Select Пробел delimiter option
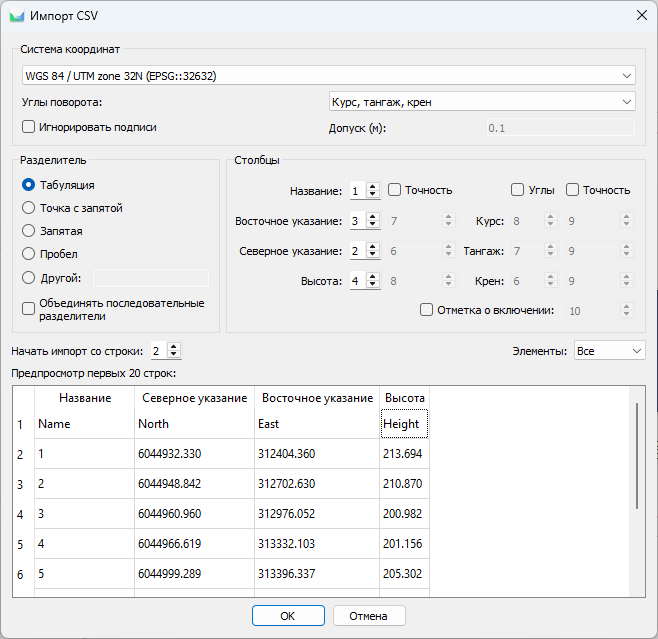 [28, 254]
